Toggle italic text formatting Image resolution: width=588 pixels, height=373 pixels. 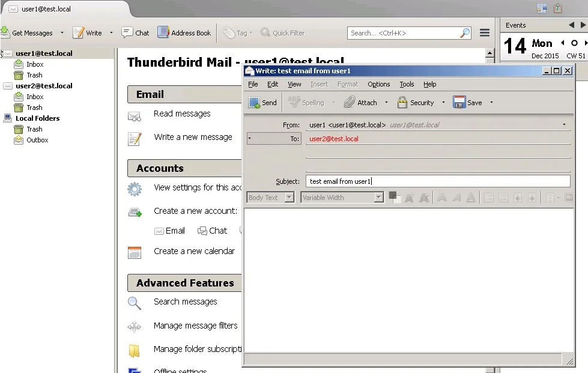pyautogui.click(x=457, y=197)
